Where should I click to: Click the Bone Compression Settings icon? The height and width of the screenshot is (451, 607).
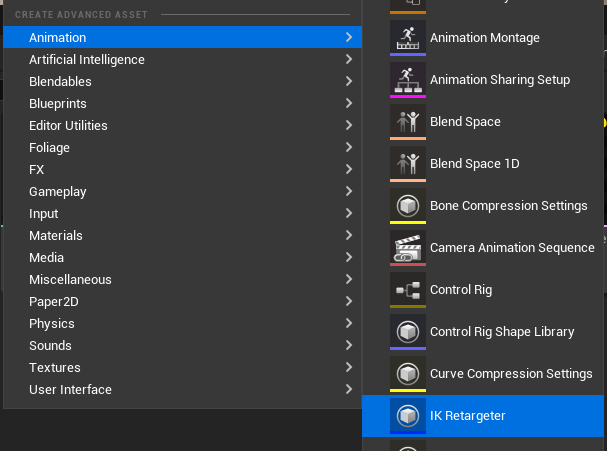click(x=408, y=206)
